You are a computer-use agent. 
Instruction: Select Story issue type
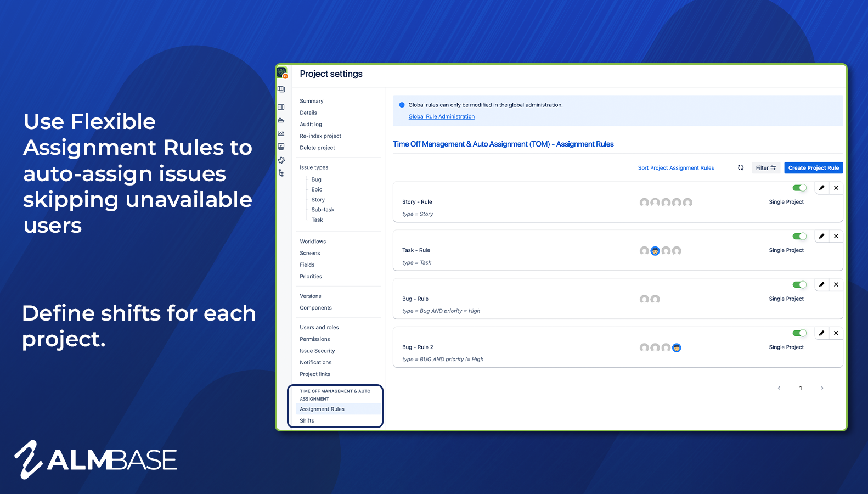(318, 200)
